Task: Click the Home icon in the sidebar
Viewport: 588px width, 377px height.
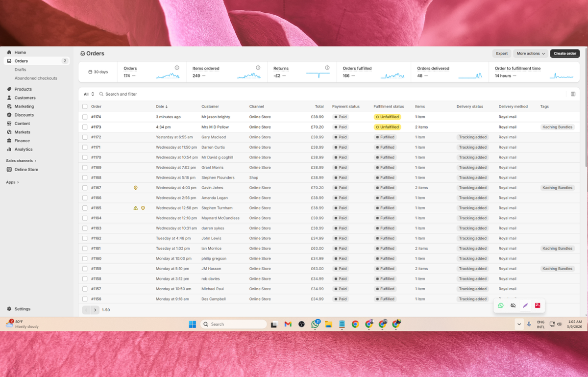Action: (9, 52)
